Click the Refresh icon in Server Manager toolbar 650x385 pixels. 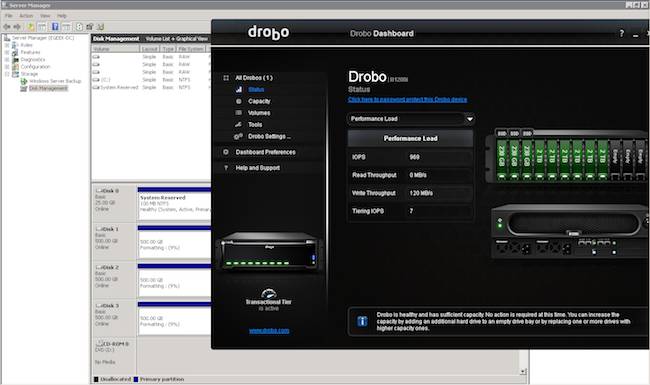tap(79, 27)
